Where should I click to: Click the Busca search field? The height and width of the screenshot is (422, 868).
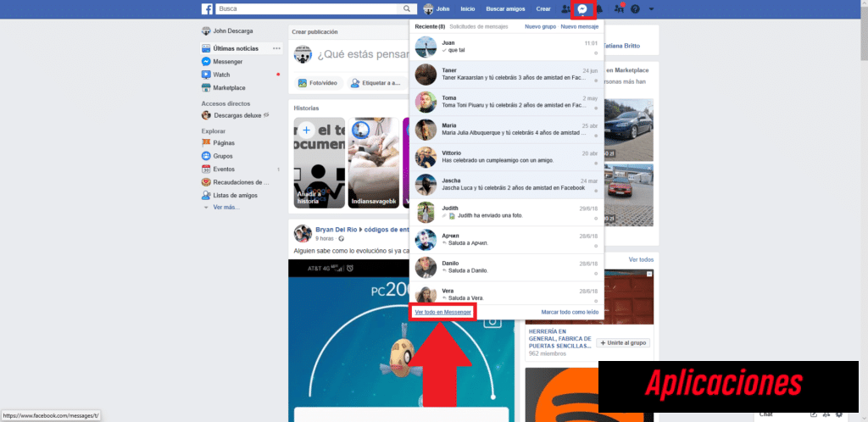(307, 8)
